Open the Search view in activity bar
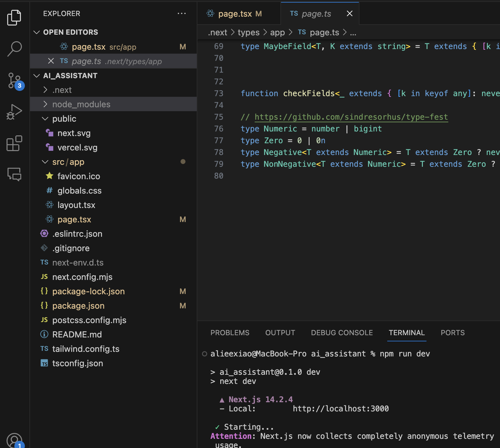This screenshot has height=448, width=500. [14, 49]
